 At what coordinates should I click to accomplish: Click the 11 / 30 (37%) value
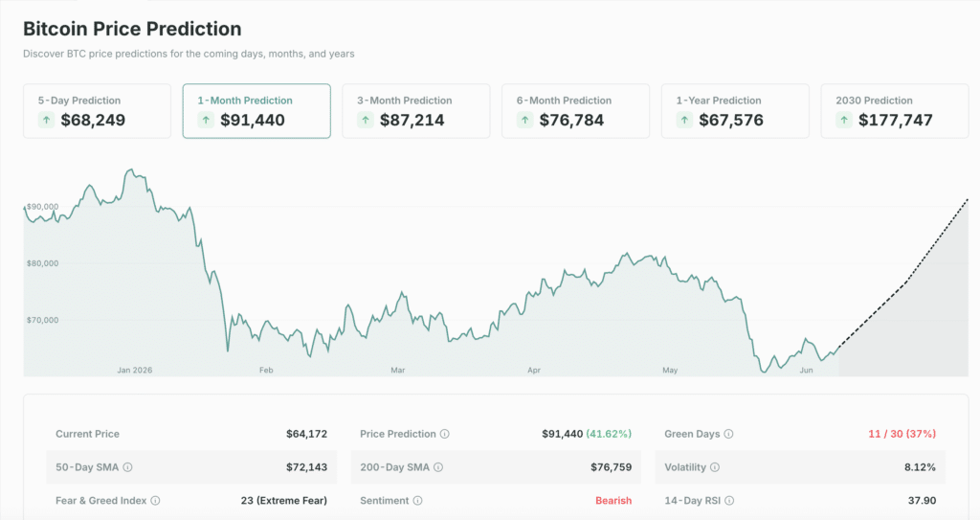tap(902, 434)
